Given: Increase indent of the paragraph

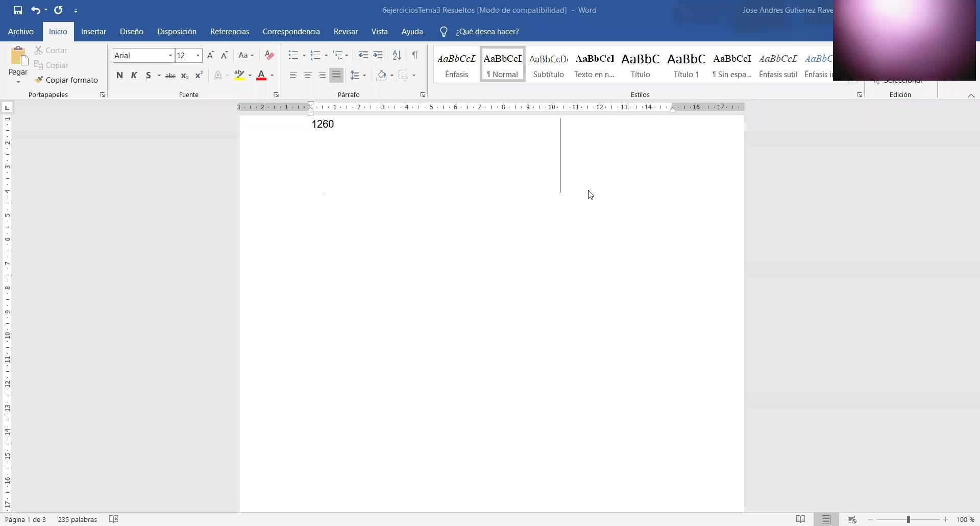Looking at the screenshot, I should (x=378, y=55).
